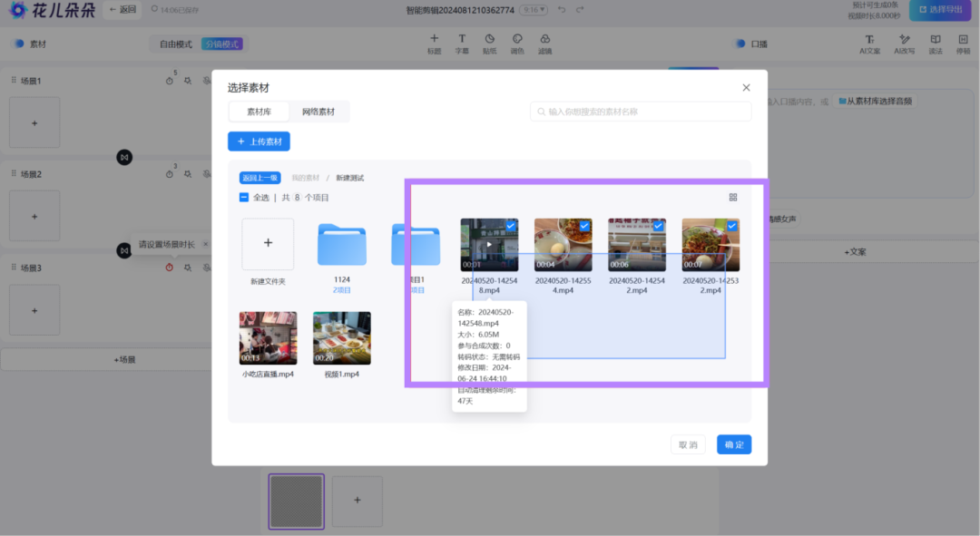Click the undo arrow in top bar

pyautogui.click(x=562, y=9)
